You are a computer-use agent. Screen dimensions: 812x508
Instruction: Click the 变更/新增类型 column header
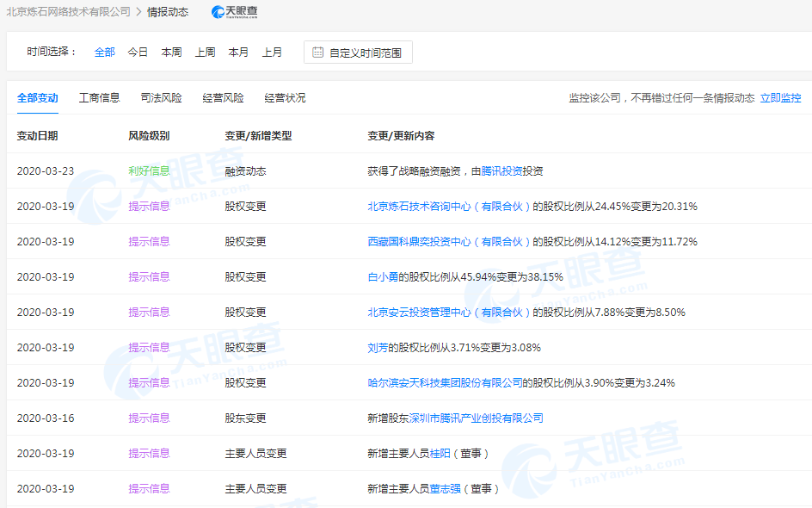[x=258, y=136]
